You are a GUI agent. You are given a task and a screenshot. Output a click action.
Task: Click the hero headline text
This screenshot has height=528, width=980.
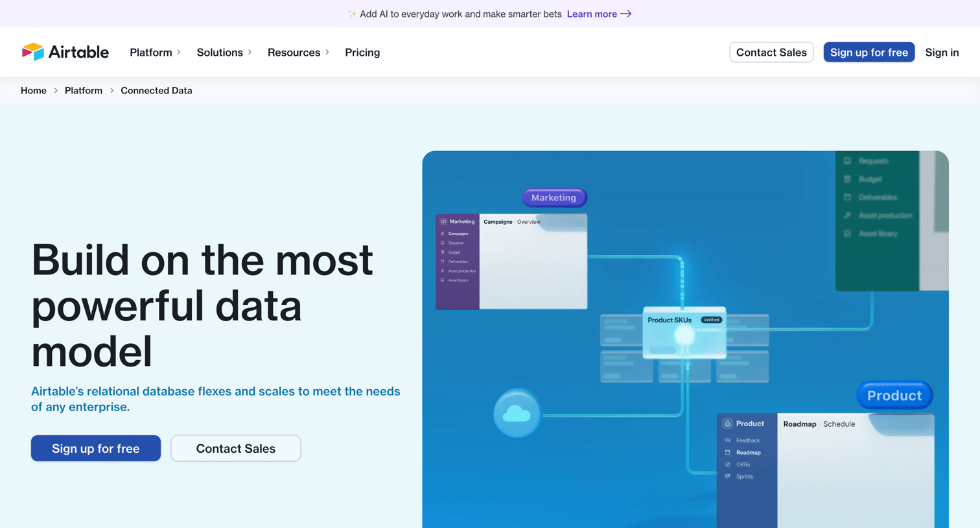[202, 305]
